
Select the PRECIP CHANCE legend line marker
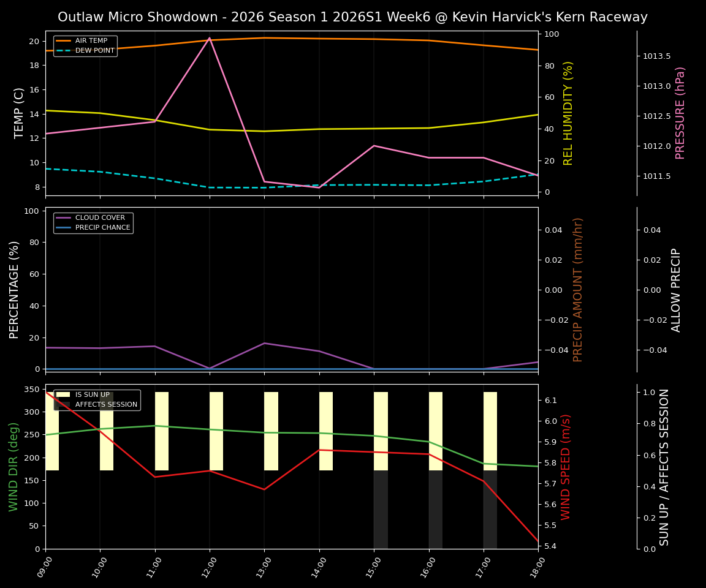(63, 227)
